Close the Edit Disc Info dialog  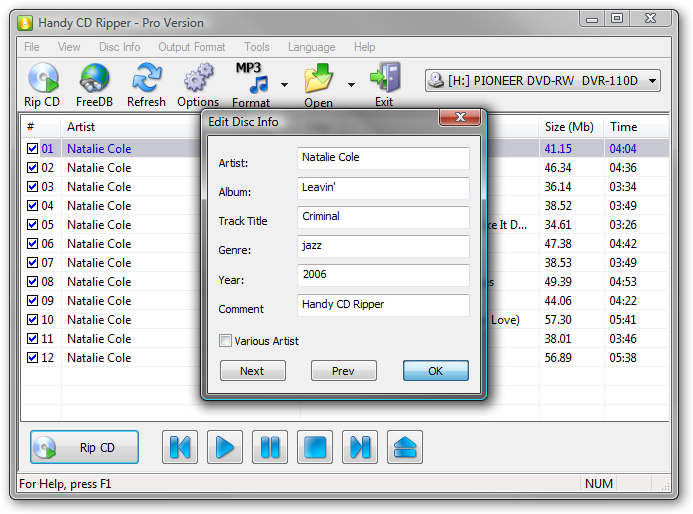[x=460, y=117]
